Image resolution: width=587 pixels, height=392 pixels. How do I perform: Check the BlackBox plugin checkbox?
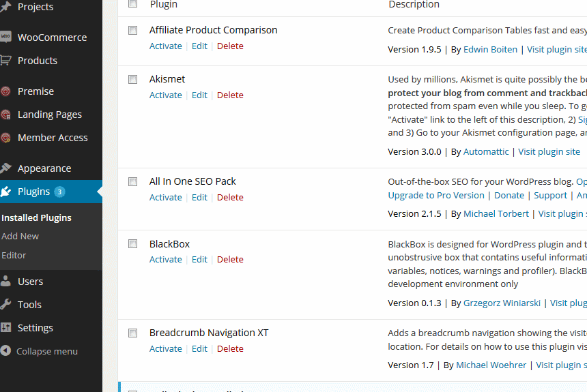(132, 244)
